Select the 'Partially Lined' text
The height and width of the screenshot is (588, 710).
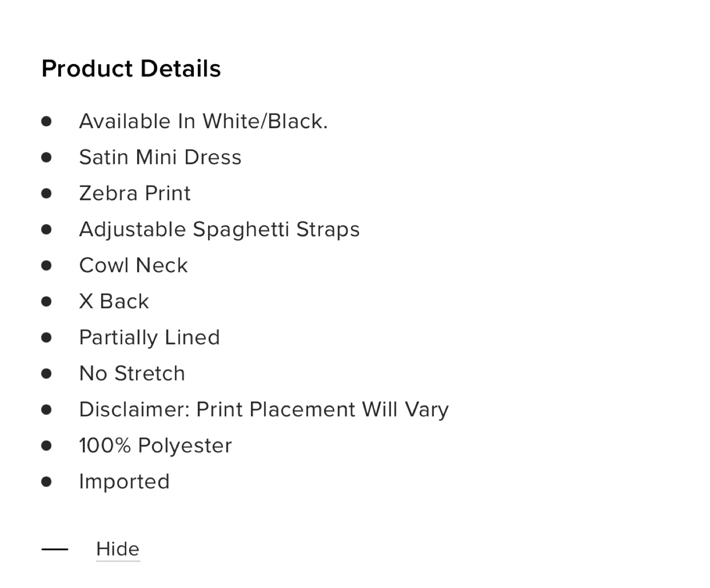click(x=149, y=337)
